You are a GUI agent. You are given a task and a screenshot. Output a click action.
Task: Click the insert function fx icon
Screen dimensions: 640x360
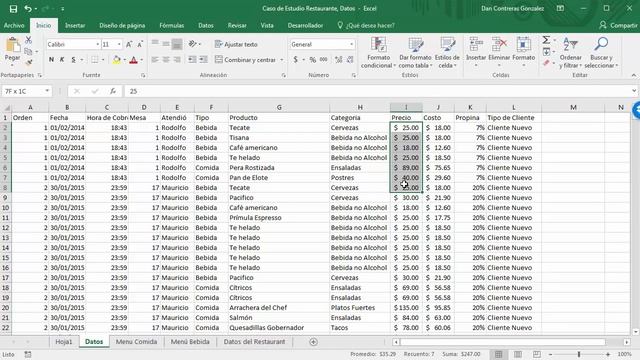(113, 91)
